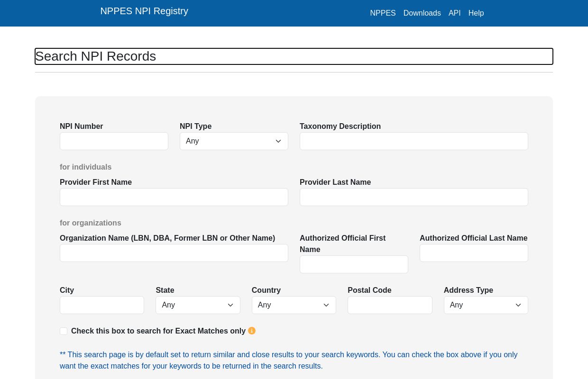Click the Address Type label

point(469,290)
